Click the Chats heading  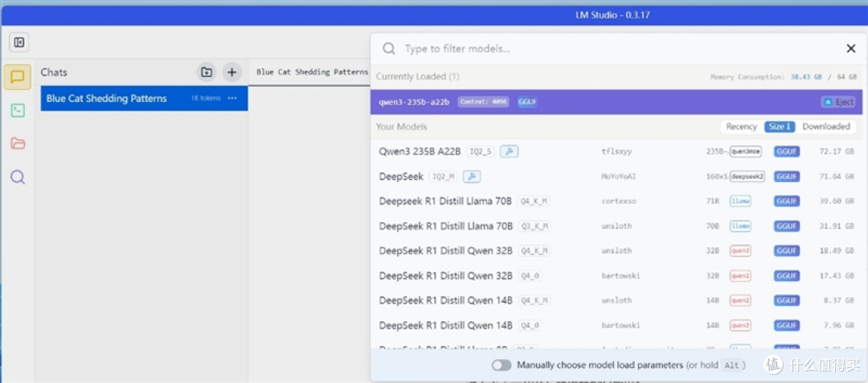click(54, 71)
